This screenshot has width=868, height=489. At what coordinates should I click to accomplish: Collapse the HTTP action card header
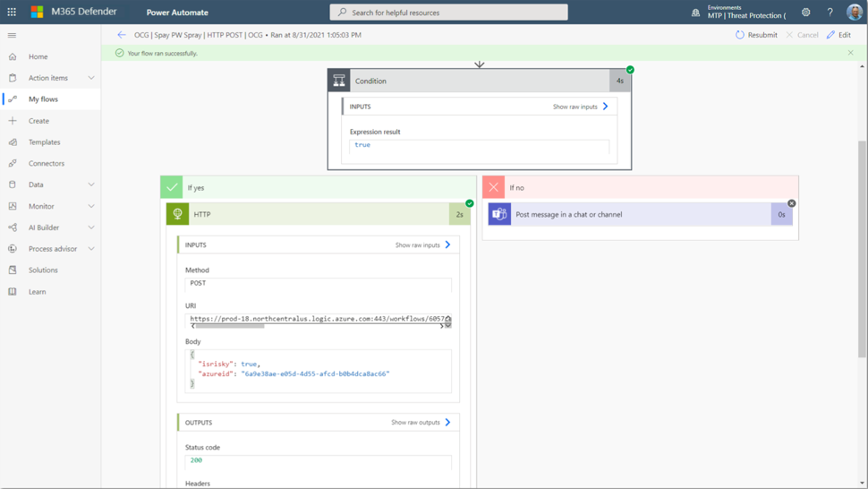[x=319, y=214]
